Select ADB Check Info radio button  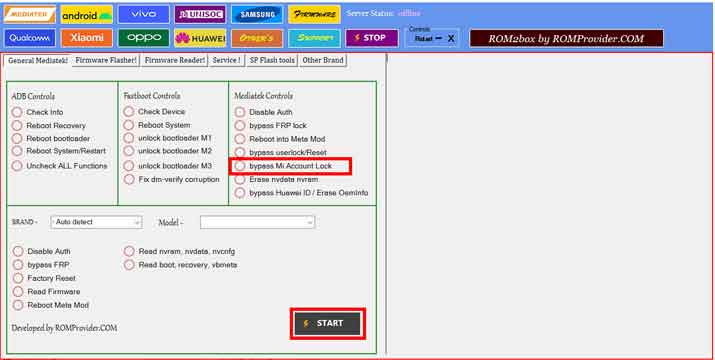pyautogui.click(x=38, y=112)
